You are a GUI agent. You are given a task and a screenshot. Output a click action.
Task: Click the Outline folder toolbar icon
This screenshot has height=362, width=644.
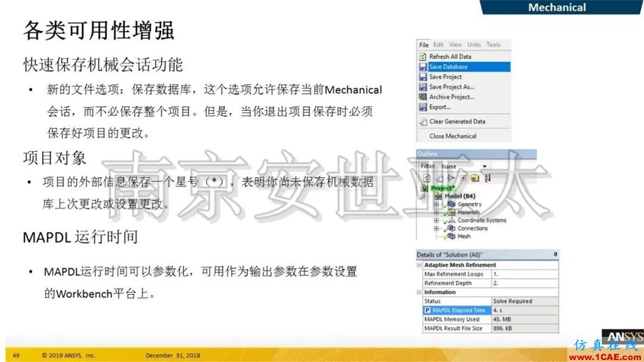pos(475,178)
